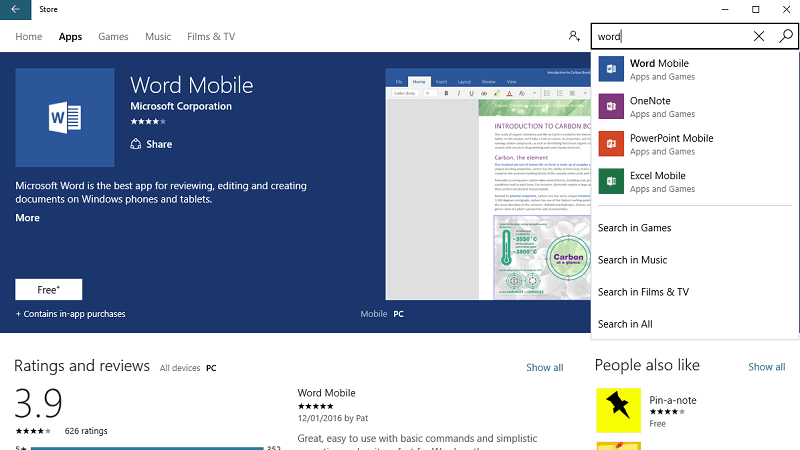The height and width of the screenshot is (450, 800).
Task: Click the Share icon under Microsoft Corporation
Action: pyautogui.click(x=135, y=144)
